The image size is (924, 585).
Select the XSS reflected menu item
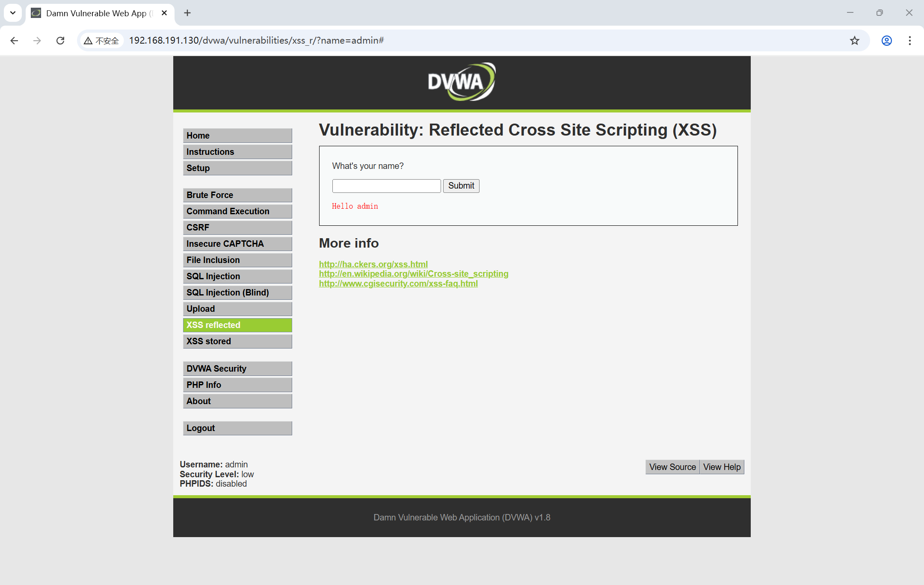[x=237, y=325]
